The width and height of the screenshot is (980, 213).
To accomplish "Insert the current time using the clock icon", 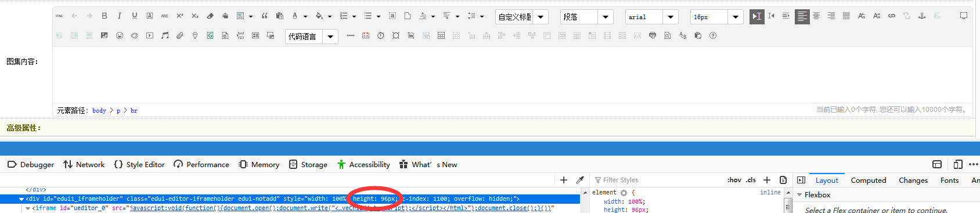I will click(x=381, y=35).
